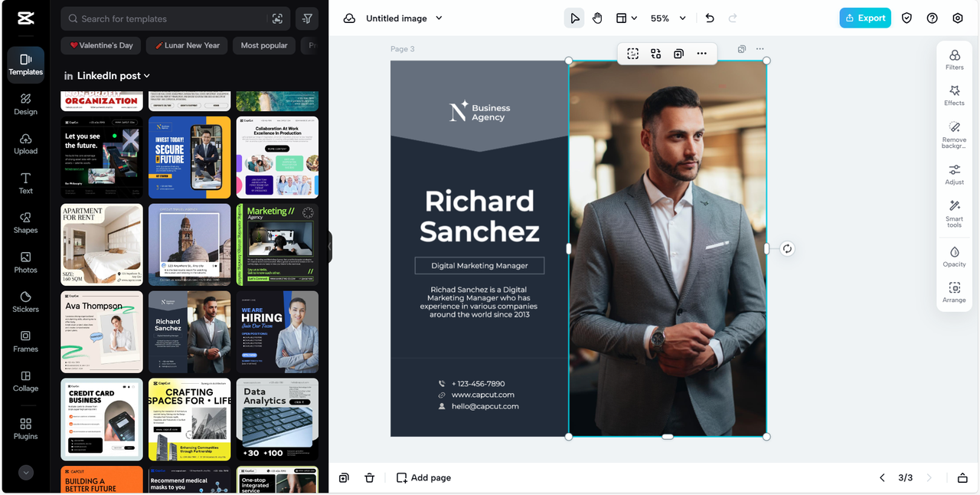
Task: Select the Richard Sanchez template thumbnail
Action: point(189,332)
